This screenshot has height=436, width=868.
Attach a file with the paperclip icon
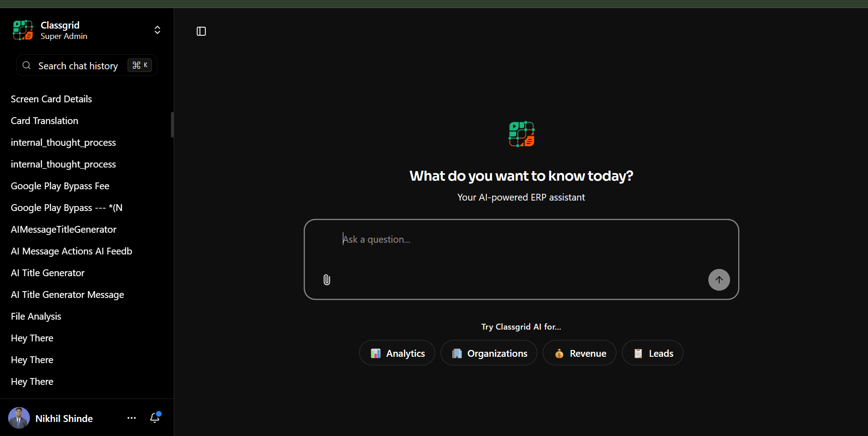click(x=327, y=280)
